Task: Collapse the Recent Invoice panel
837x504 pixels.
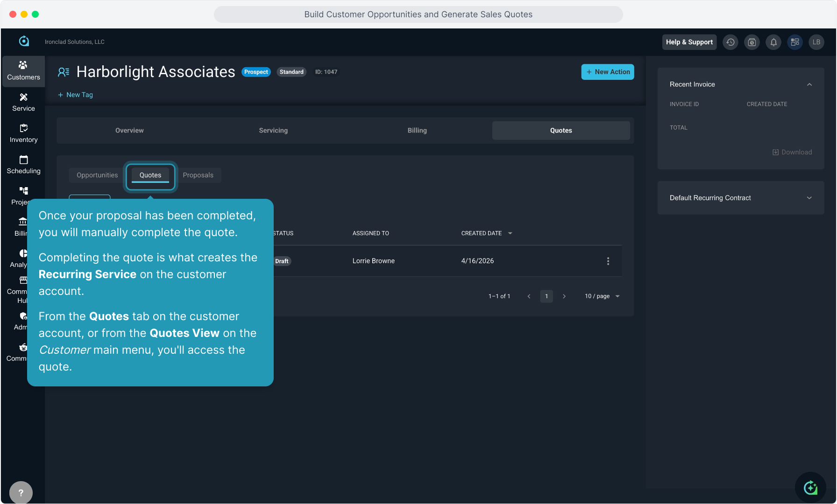Action: coord(809,84)
